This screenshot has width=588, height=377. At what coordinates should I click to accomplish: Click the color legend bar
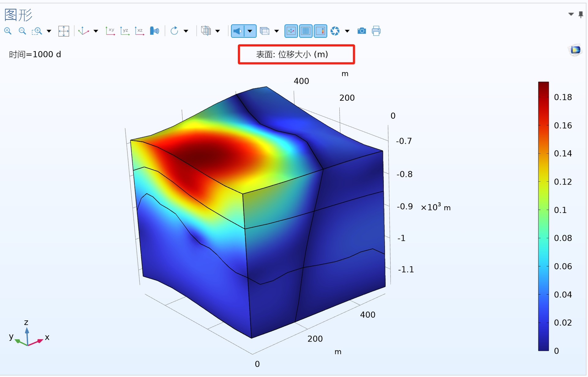click(543, 216)
